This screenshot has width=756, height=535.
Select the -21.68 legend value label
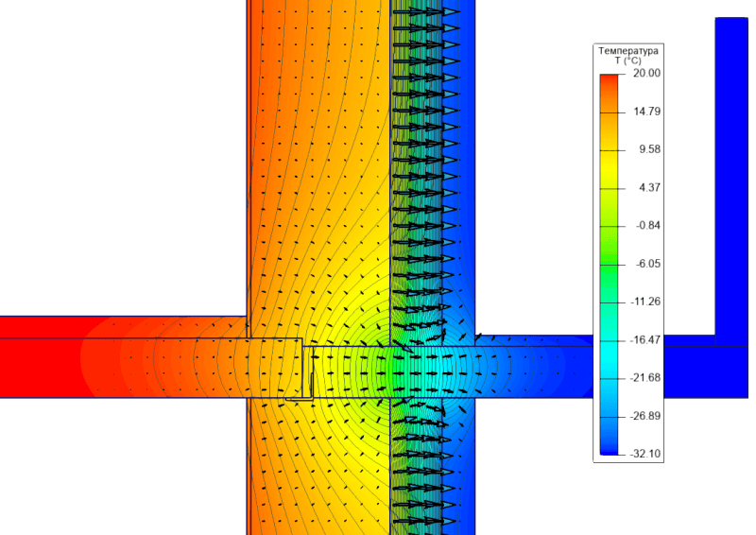[x=647, y=377]
